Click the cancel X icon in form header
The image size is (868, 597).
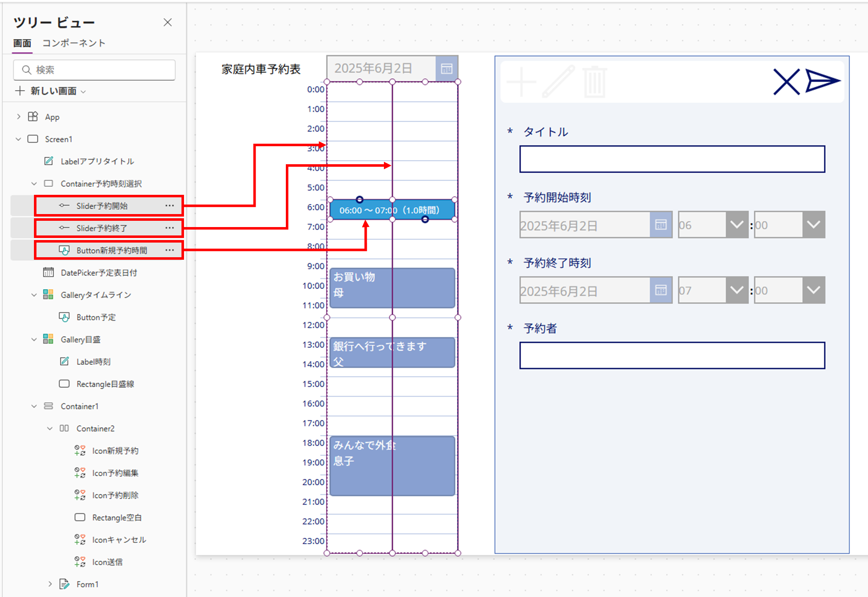point(786,82)
